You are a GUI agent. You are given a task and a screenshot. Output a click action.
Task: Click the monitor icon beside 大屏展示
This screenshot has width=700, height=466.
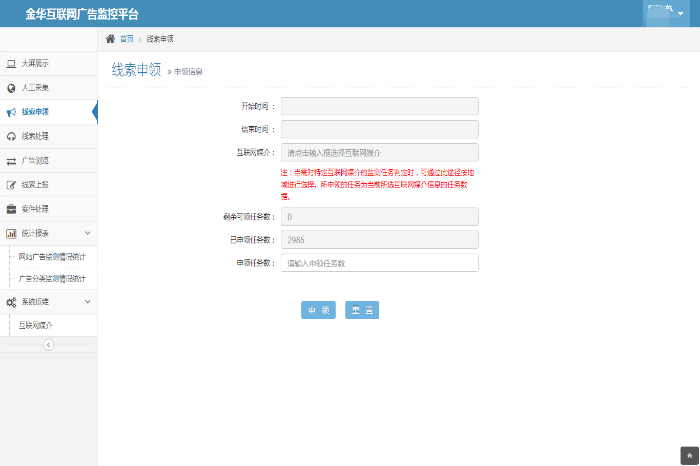click(x=11, y=63)
